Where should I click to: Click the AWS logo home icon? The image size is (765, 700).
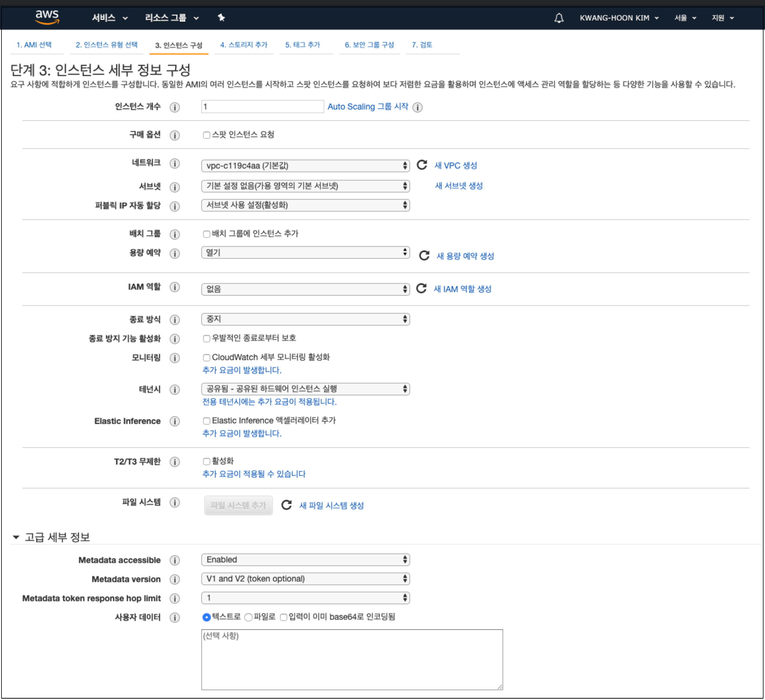click(47, 18)
